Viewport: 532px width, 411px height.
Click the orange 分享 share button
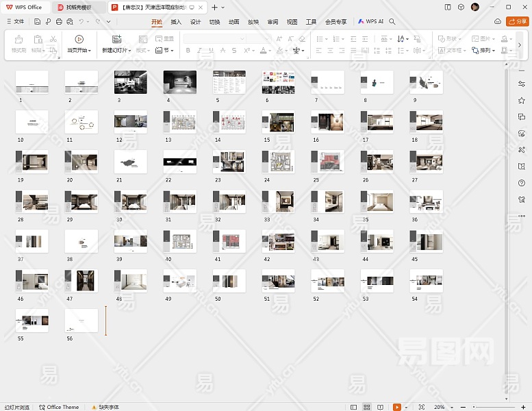pos(518,22)
